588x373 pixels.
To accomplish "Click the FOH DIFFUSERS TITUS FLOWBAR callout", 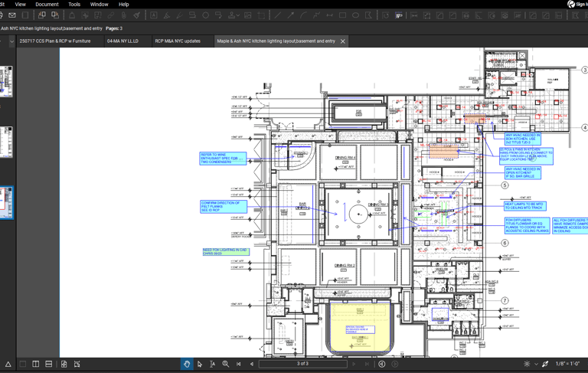I will click(527, 225).
